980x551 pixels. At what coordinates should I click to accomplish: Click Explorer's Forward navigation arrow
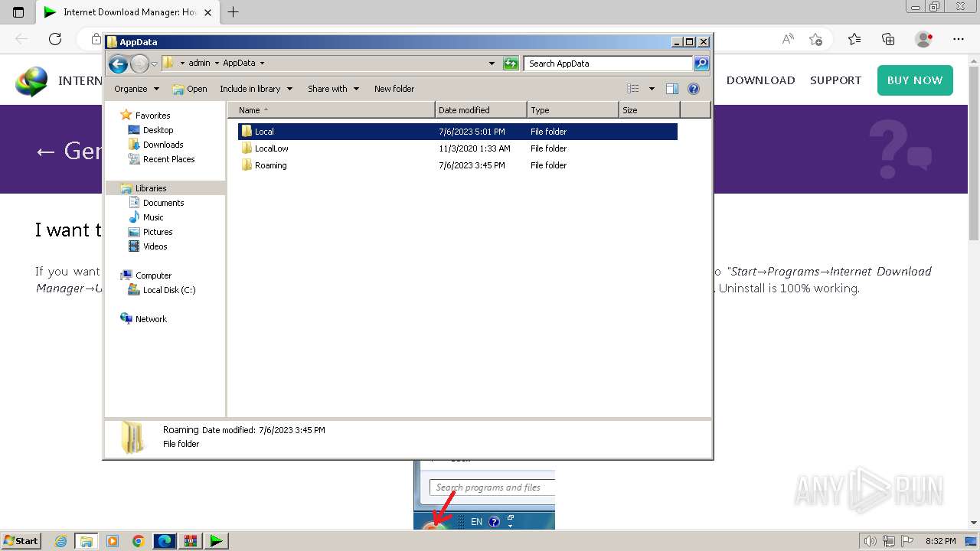(x=139, y=64)
